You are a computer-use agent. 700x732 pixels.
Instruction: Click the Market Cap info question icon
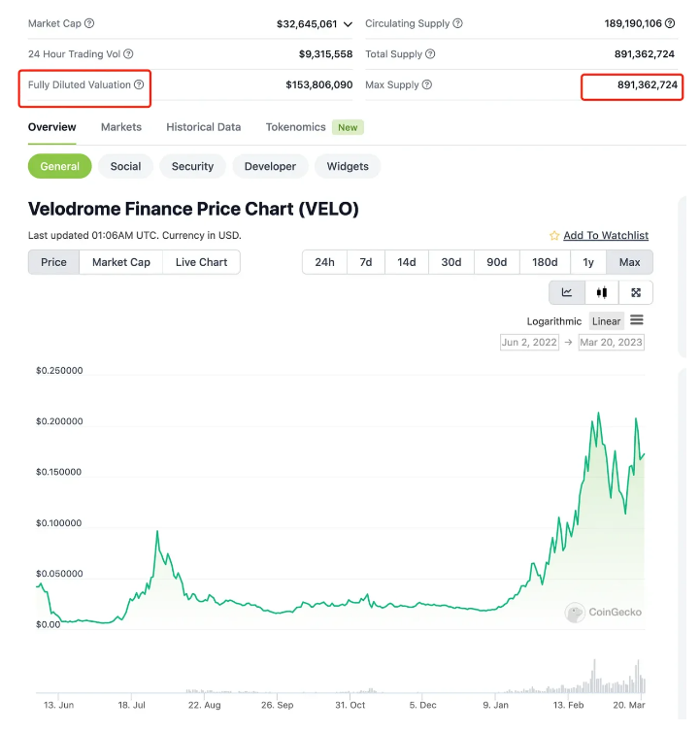point(89,23)
